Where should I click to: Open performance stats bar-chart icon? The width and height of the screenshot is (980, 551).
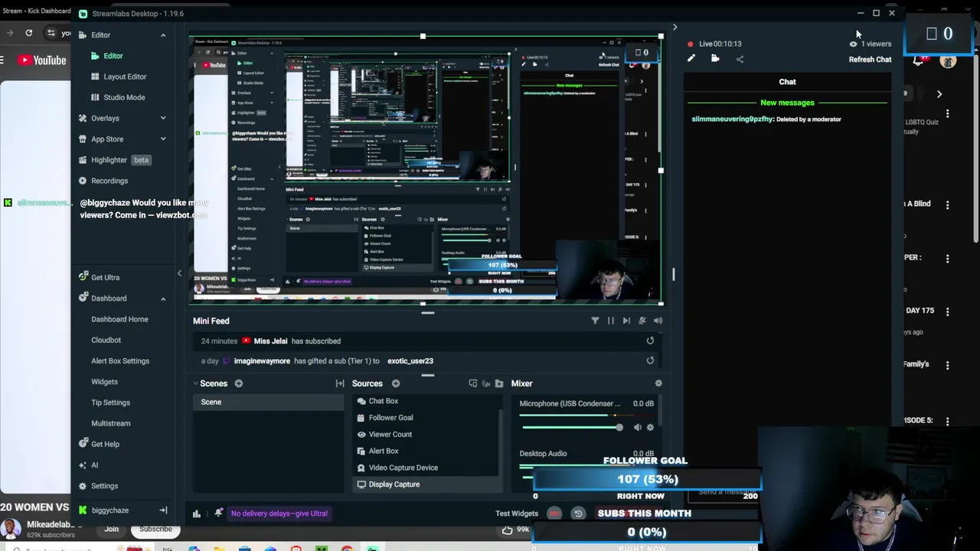196,514
